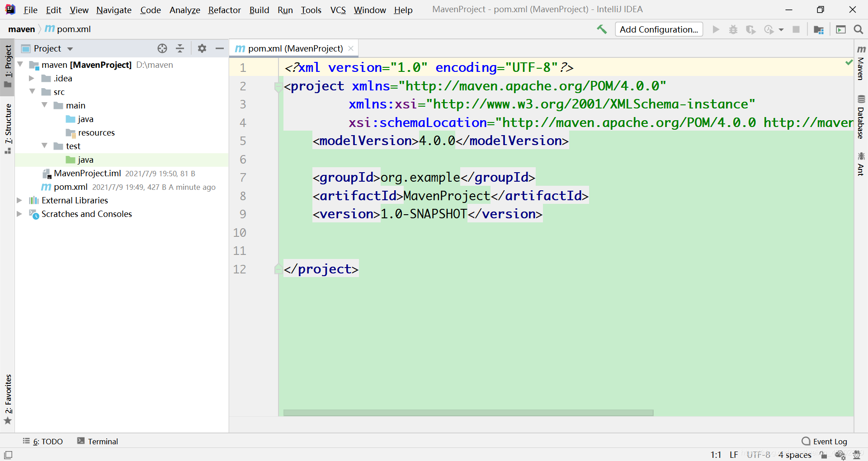Collapse the maven root project node

pyautogui.click(x=20, y=65)
